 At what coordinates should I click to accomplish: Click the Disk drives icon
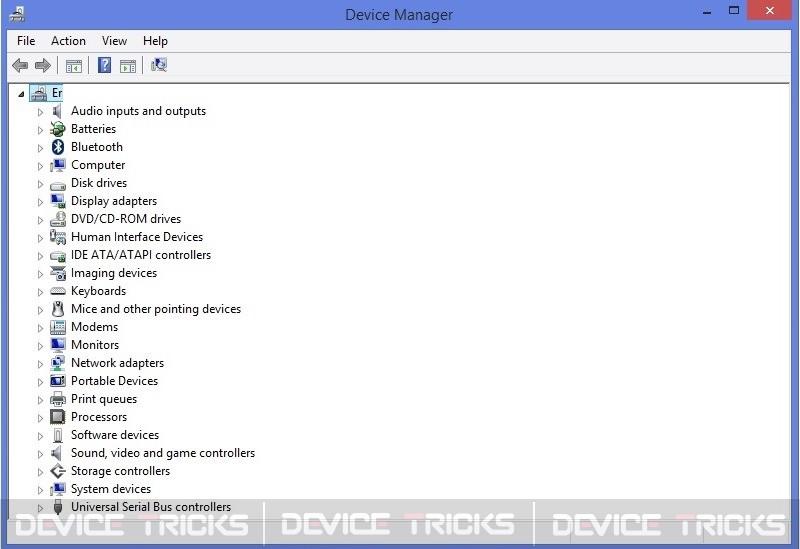click(x=58, y=184)
